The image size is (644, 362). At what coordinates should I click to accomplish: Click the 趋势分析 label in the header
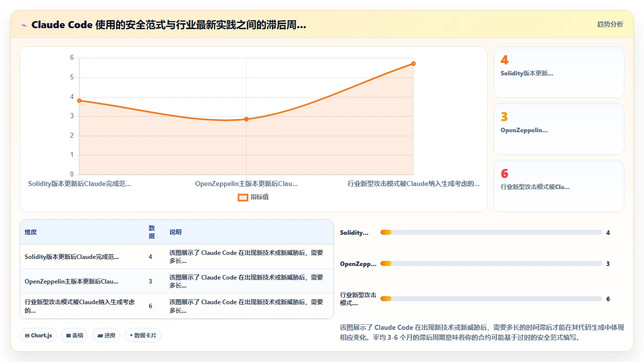click(610, 24)
